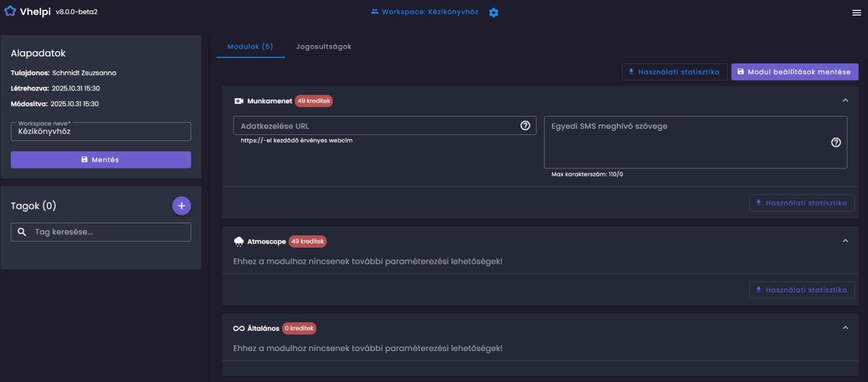Click Modul beállítások mentése button

[794, 72]
